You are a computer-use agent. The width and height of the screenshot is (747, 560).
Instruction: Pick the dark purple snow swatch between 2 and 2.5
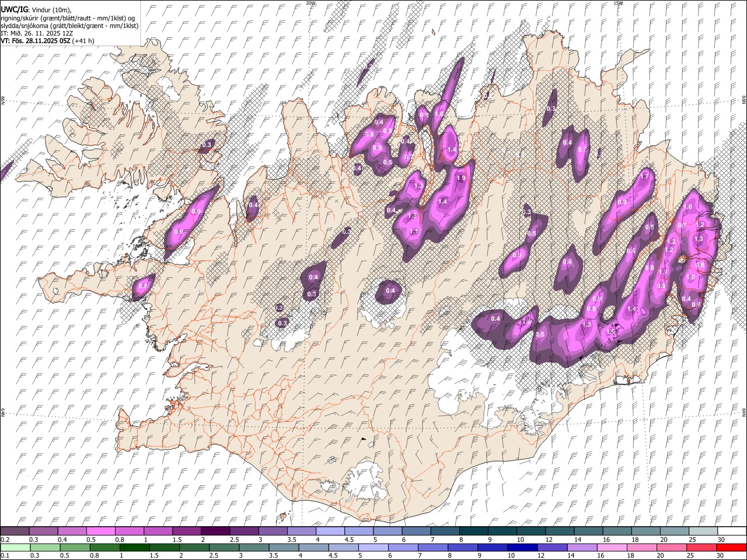(215, 531)
